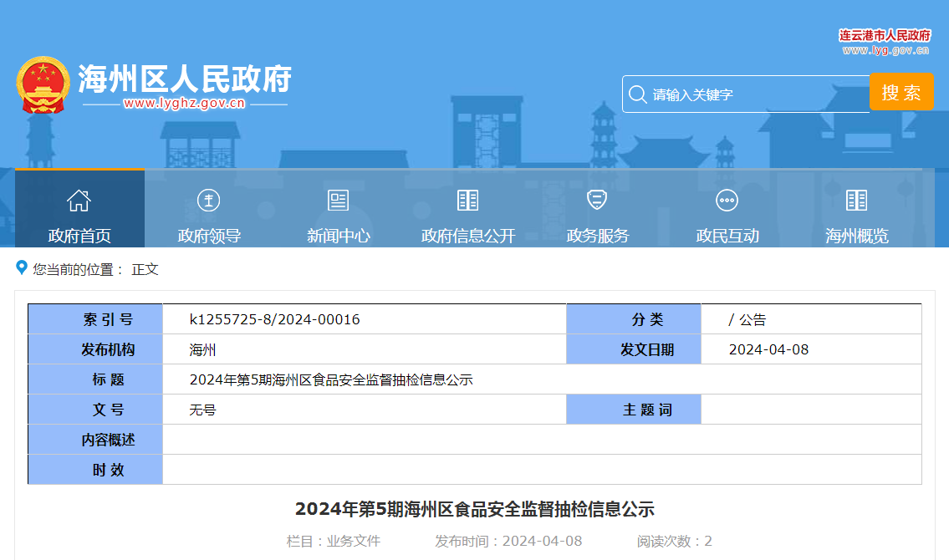
Task: Click the shield icon above 政务服务
Action: (x=597, y=200)
